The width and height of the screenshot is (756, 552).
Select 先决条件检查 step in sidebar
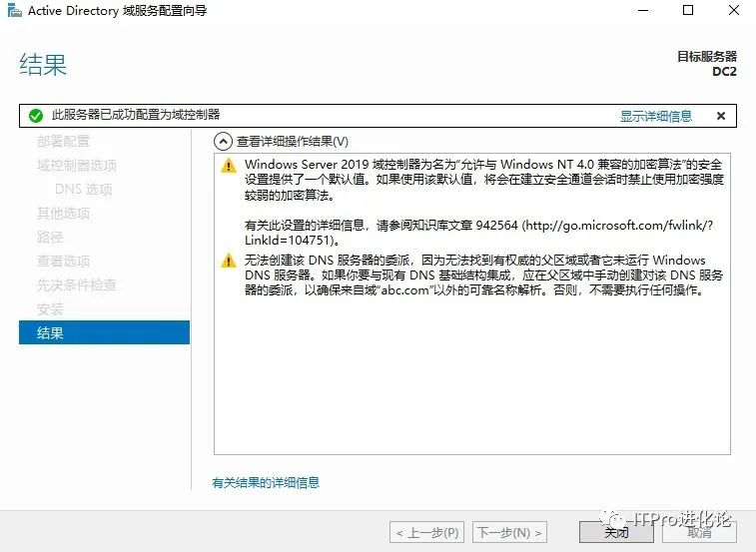coord(77,284)
